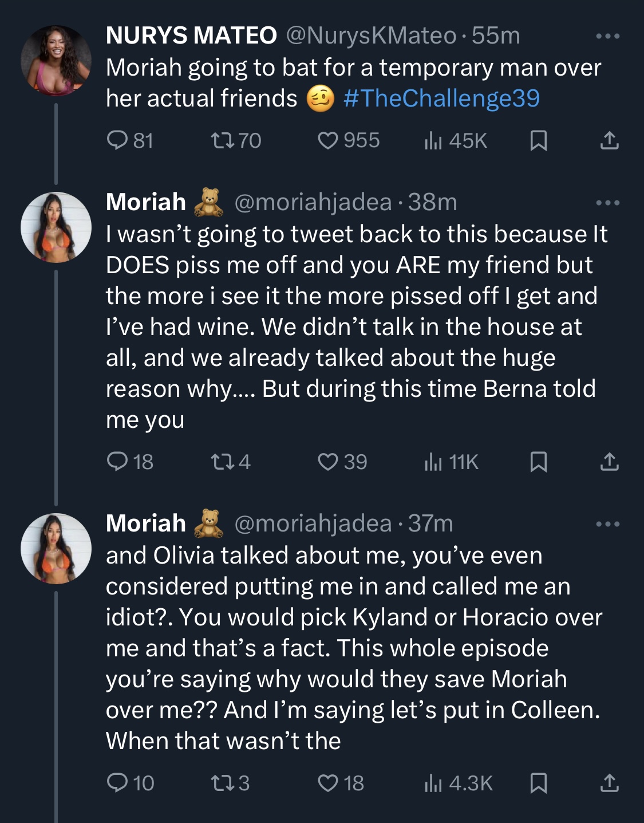
Task: Bookmark Moriah's 37m tweet
Action: 538,783
